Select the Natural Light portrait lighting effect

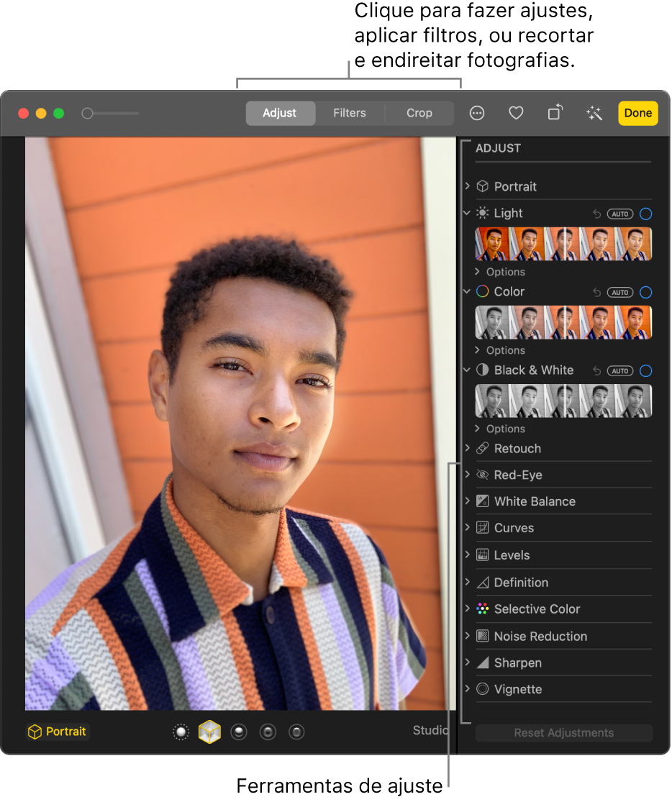(181, 732)
